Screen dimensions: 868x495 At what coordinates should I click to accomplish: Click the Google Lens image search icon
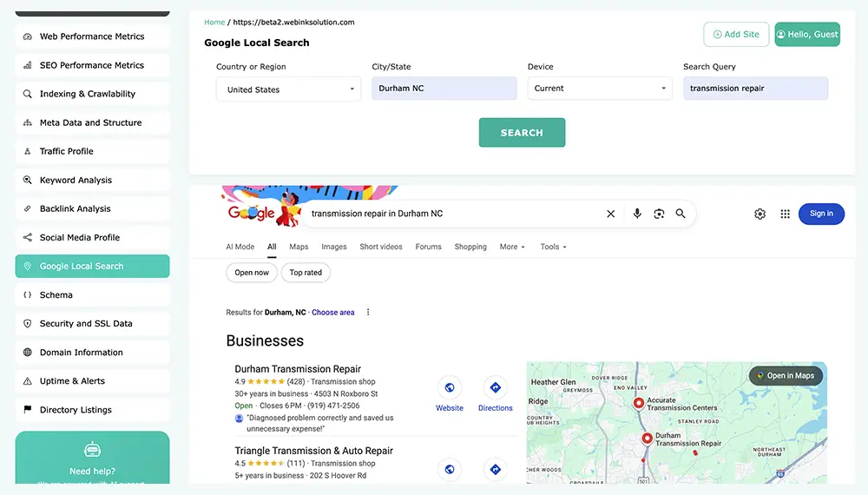(659, 214)
